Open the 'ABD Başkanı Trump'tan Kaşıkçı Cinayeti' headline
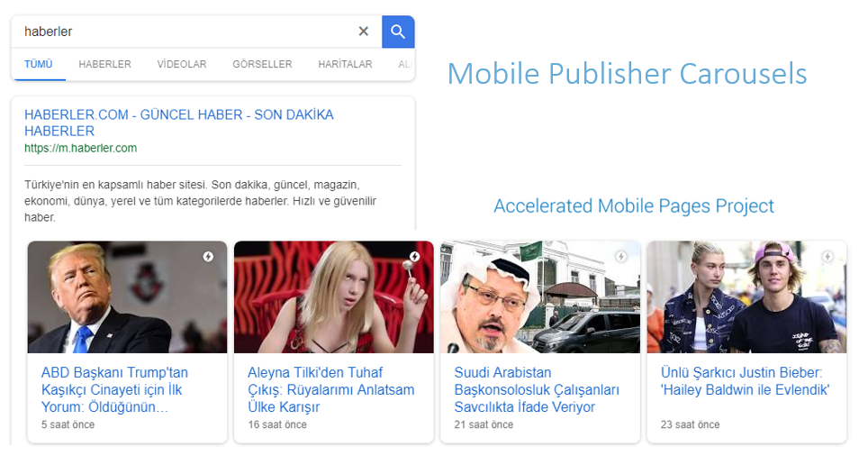Image resolution: width=868 pixels, height=456 pixels. (x=114, y=389)
